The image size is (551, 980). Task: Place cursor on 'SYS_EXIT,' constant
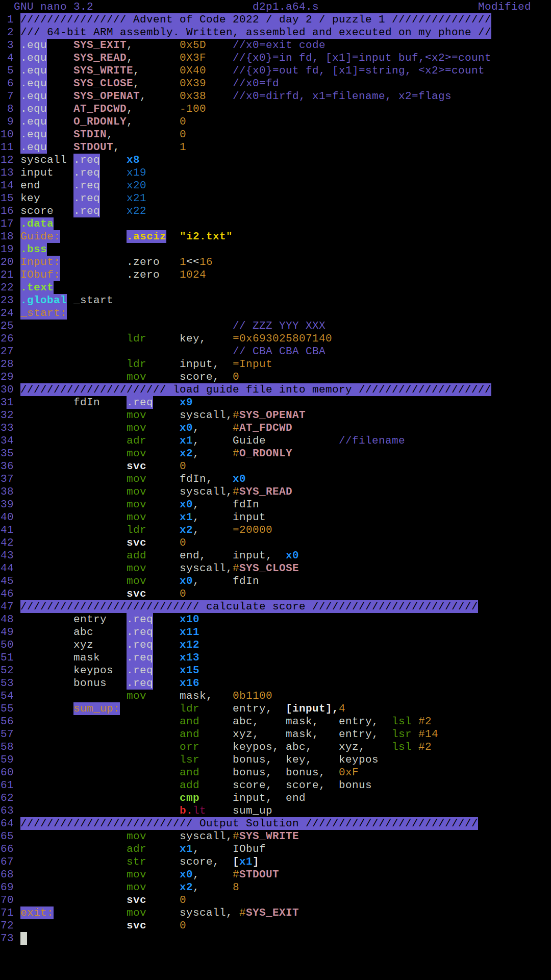(103, 45)
